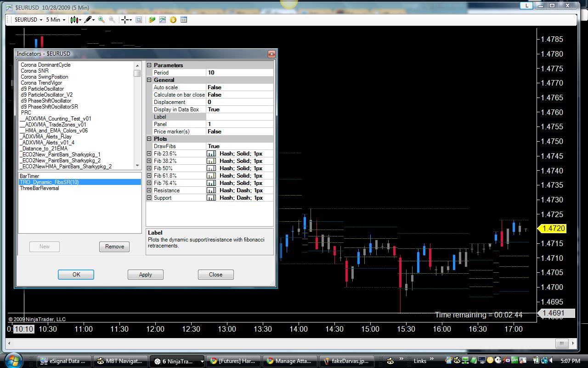The width and height of the screenshot is (588, 368).
Task: Click the gold coin toolbar icon
Action: pyautogui.click(x=173, y=20)
